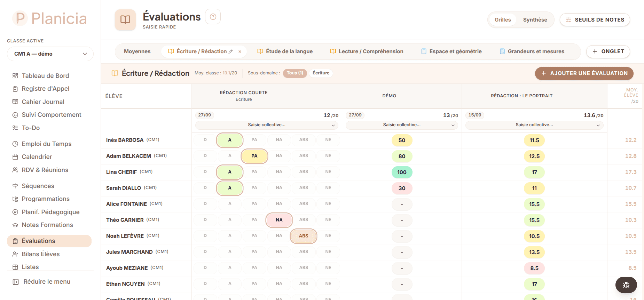This screenshot has width=644, height=300.
Task: Open Emploi du Temps
Action: [x=49, y=144]
